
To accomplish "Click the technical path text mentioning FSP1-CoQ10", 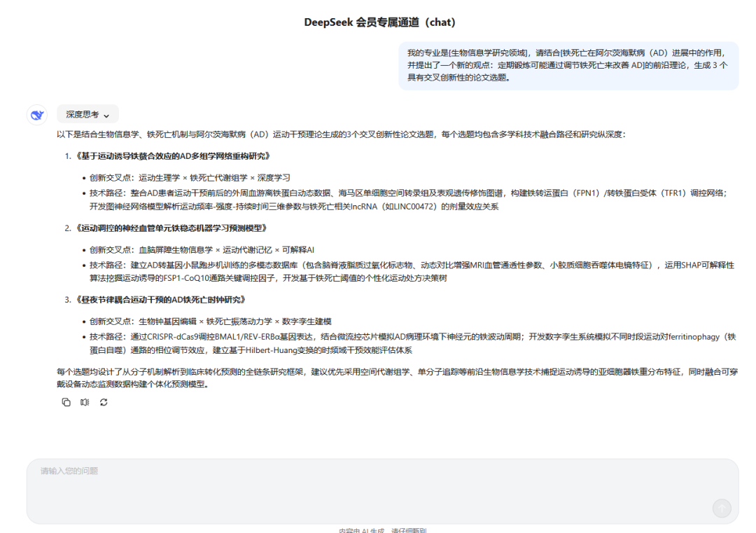I will (412, 272).
